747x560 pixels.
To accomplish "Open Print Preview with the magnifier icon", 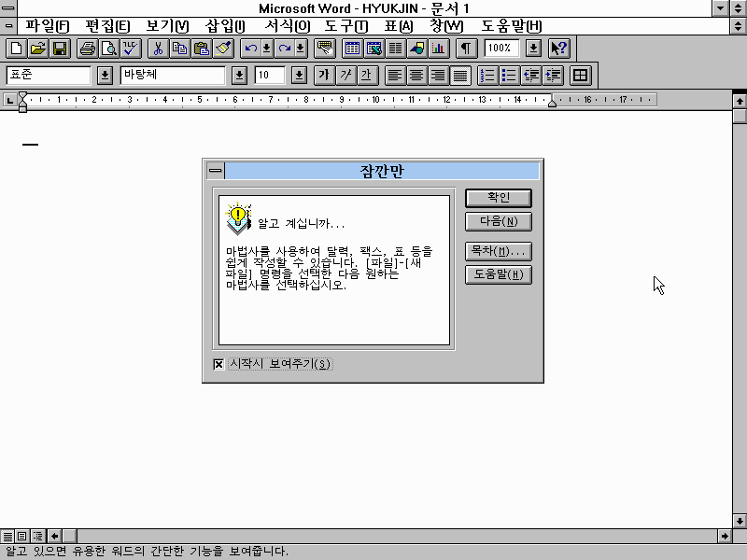I will [x=109, y=49].
